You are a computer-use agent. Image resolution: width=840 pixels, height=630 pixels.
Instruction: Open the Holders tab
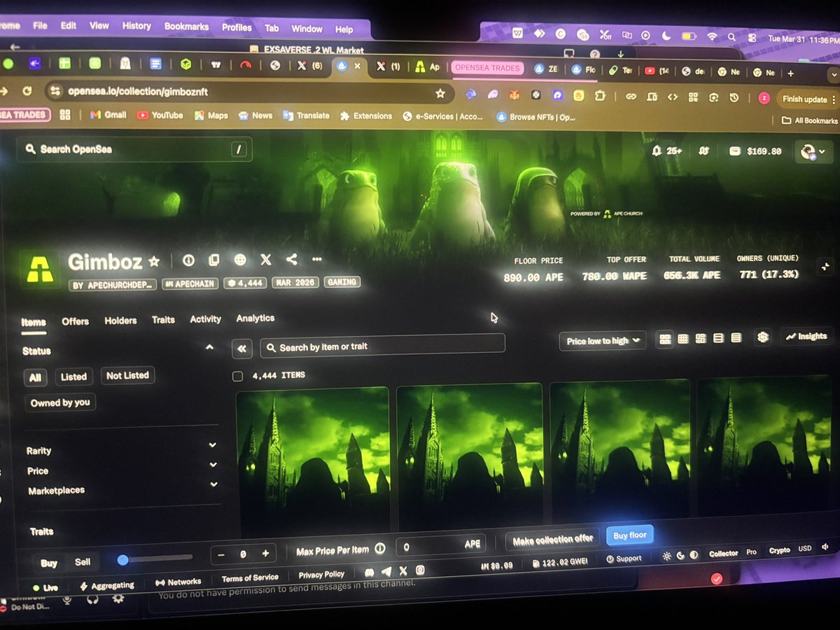120,321
